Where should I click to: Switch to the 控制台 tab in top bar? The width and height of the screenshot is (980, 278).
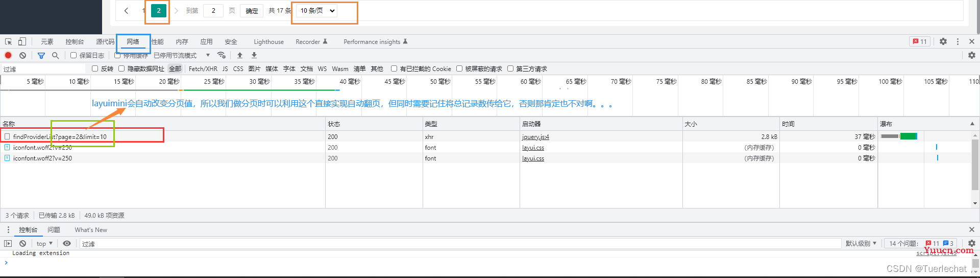pyautogui.click(x=75, y=42)
